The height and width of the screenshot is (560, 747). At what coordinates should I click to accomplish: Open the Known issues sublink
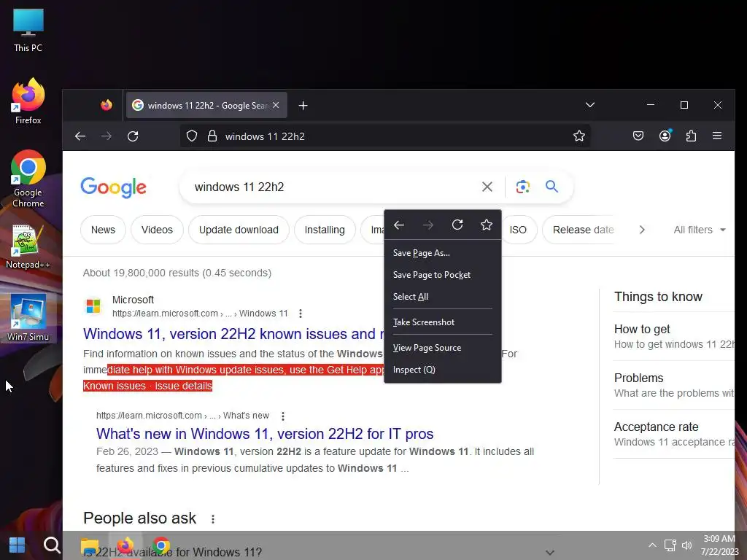click(x=115, y=386)
